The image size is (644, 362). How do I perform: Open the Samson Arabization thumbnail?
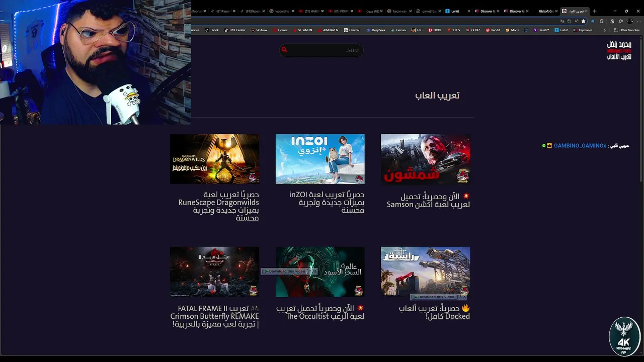[x=426, y=159]
